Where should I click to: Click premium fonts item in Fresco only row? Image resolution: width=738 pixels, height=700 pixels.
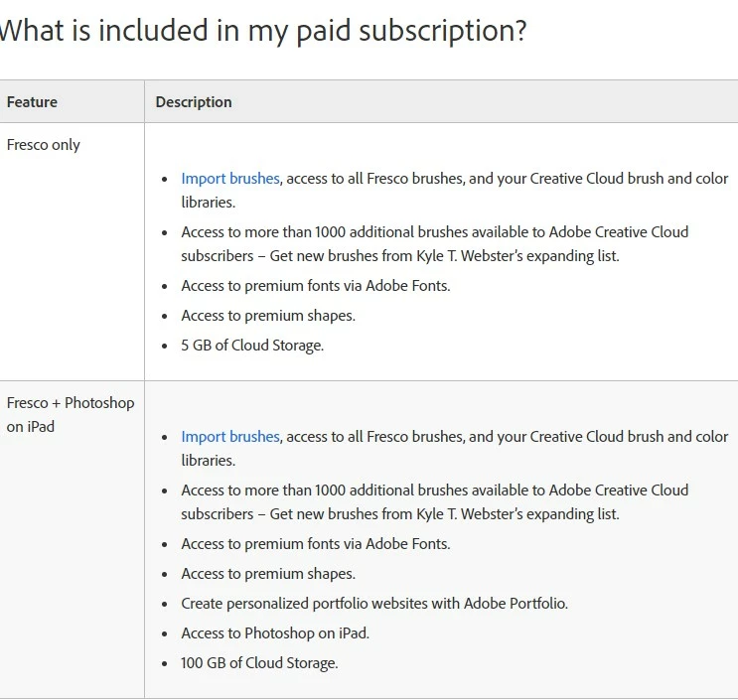(x=315, y=286)
